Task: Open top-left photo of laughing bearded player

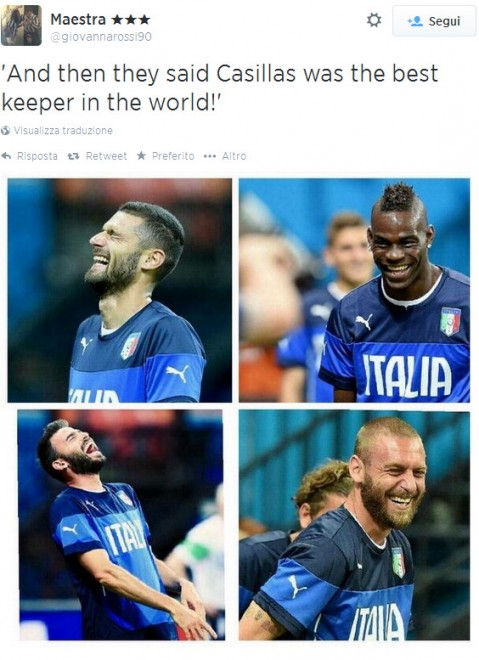Action: (x=120, y=290)
